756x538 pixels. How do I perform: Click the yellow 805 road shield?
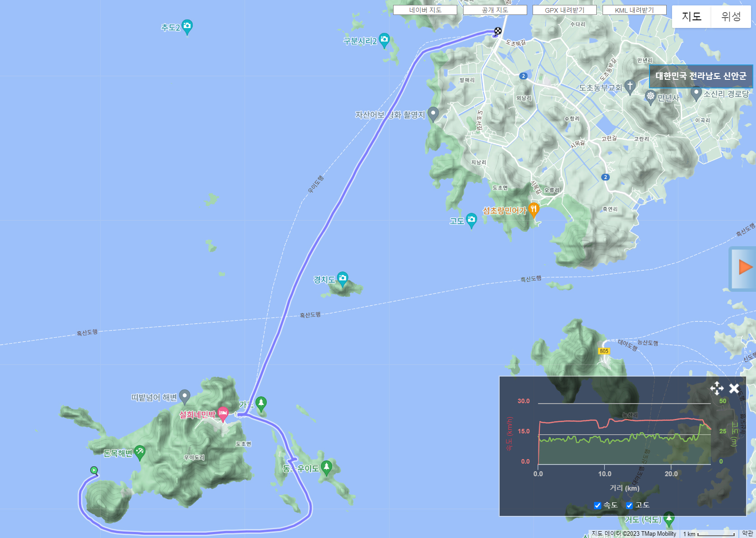point(604,351)
